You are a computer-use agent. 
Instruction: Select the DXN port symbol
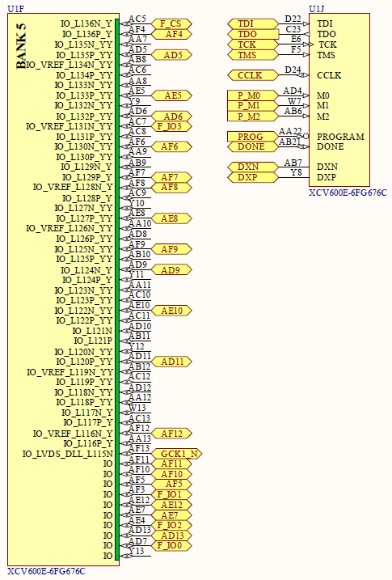253,167
